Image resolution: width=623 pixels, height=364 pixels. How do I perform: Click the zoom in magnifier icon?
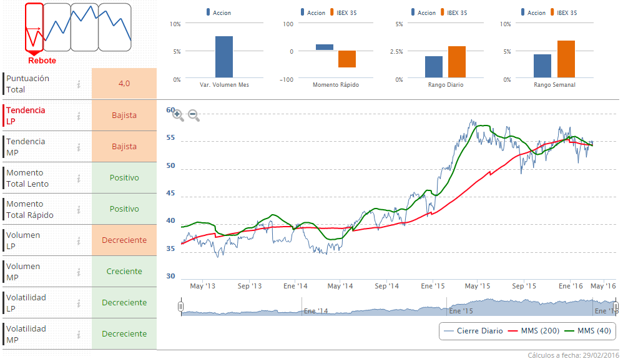[x=178, y=115]
